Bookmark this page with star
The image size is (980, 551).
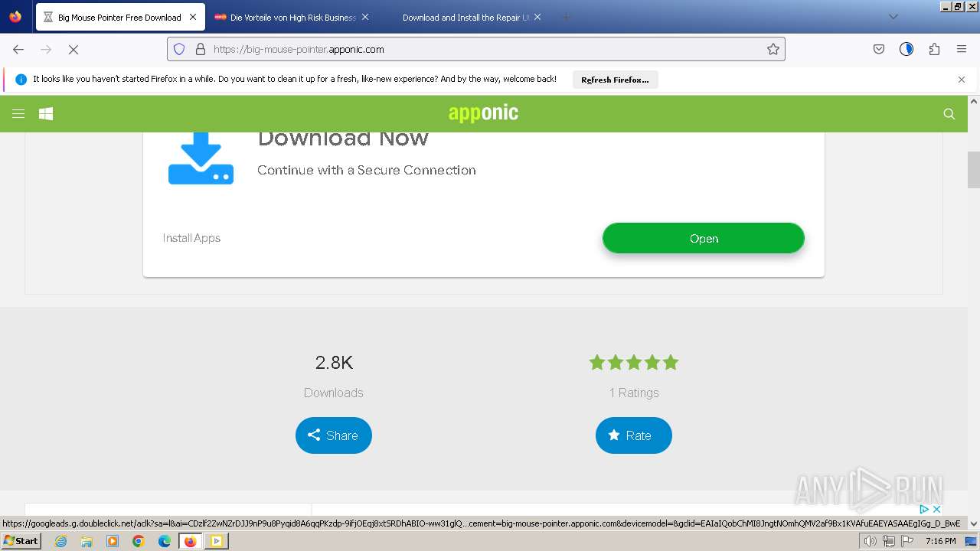(773, 49)
